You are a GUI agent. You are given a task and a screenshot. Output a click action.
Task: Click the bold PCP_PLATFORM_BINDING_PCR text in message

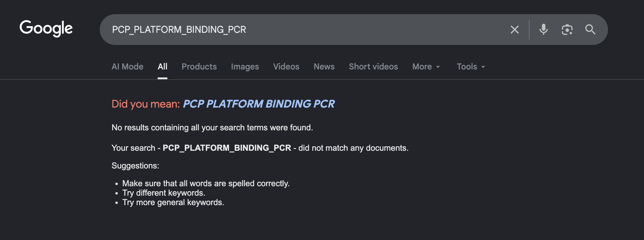(227, 148)
